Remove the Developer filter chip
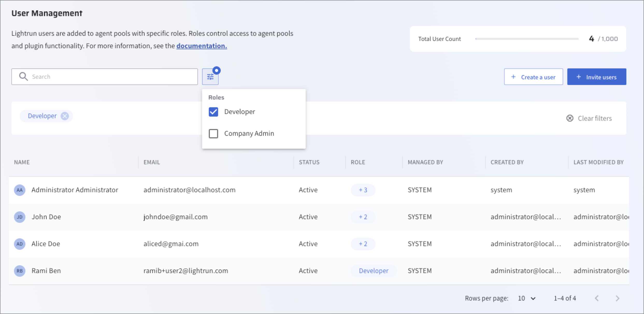The image size is (644, 314). click(65, 116)
